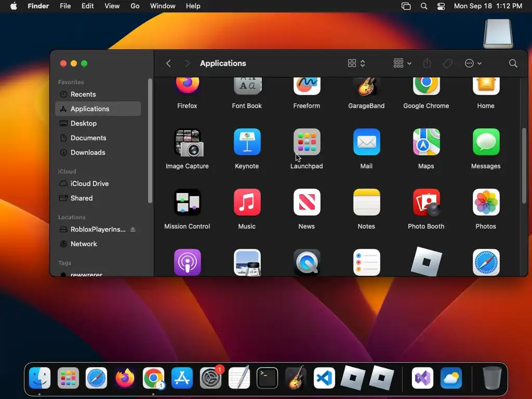Launch Visual Studio Code from the Dock
Image resolution: width=532 pixels, height=399 pixels.
point(324,378)
